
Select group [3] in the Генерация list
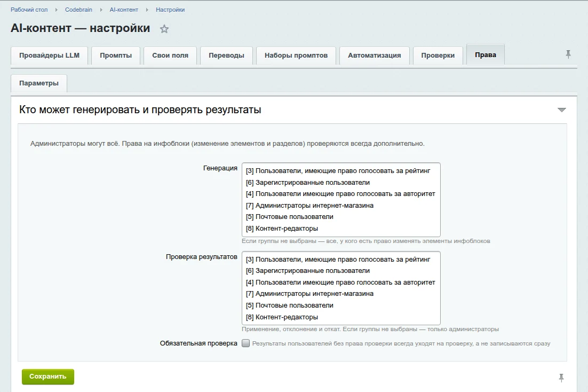coord(341,171)
